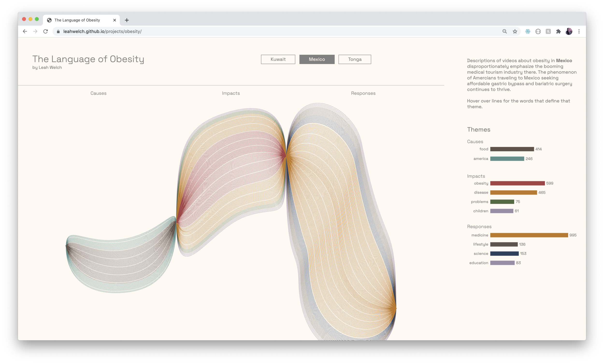Click the science navy theme bar
The image size is (604, 364).
point(504,253)
